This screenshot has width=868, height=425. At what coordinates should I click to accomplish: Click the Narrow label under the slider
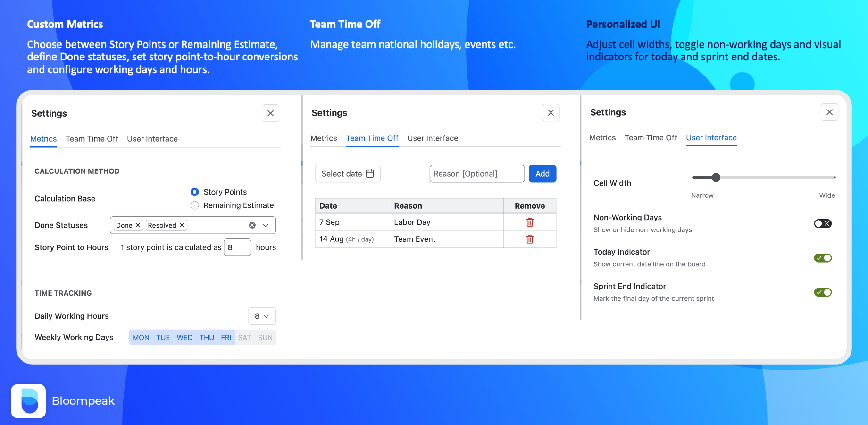click(x=702, y=195)
